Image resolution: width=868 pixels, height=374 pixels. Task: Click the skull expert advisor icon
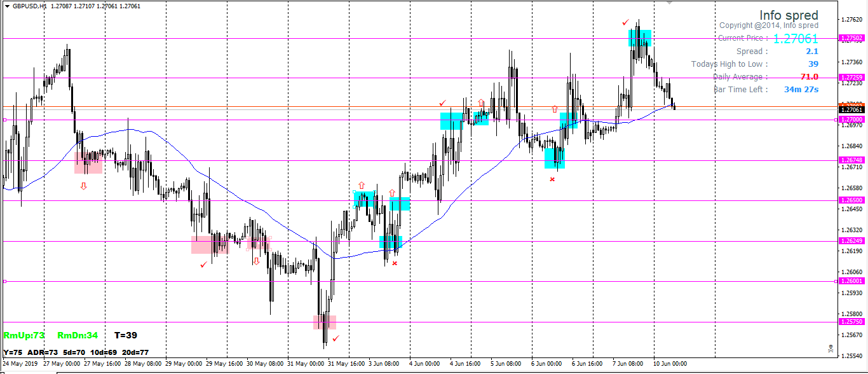831,347
